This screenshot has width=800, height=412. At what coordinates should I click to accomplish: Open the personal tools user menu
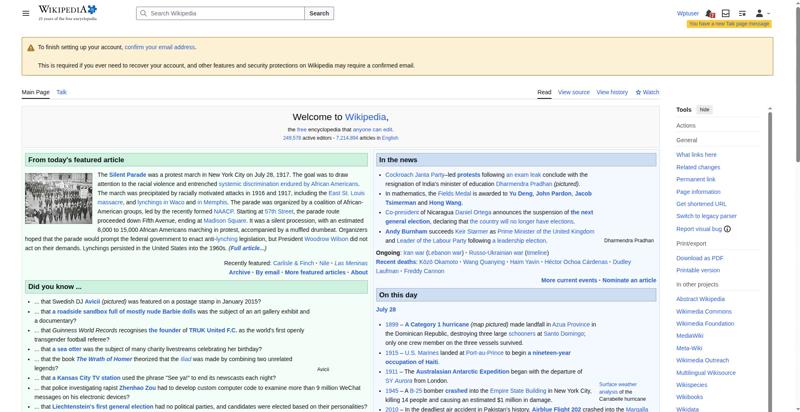(x=762, y=13)
